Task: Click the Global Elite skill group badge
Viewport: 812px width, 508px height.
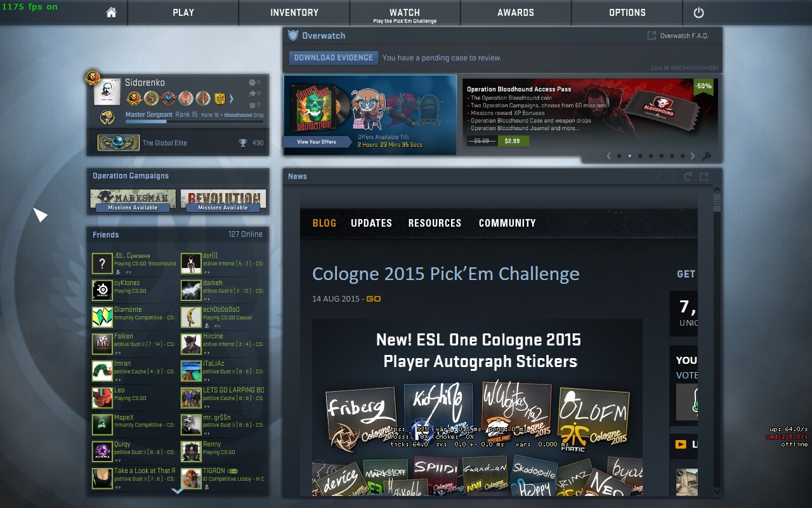Action: [119, 143]
